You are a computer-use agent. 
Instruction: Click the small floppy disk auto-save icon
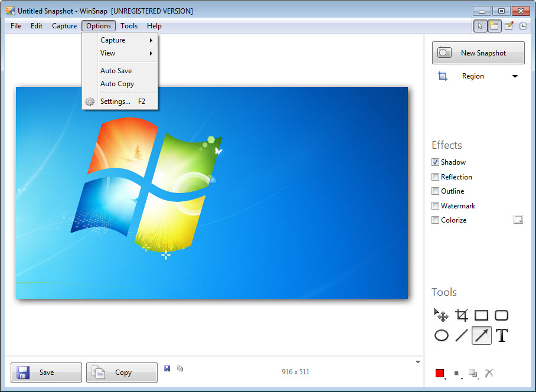pos(167,368)
